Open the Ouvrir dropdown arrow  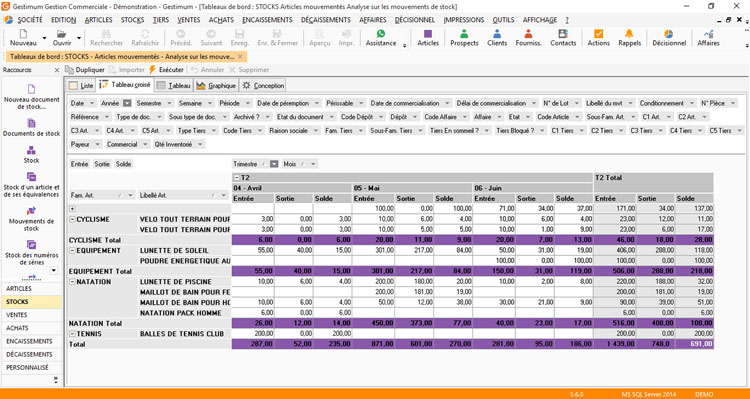[79, 38]
